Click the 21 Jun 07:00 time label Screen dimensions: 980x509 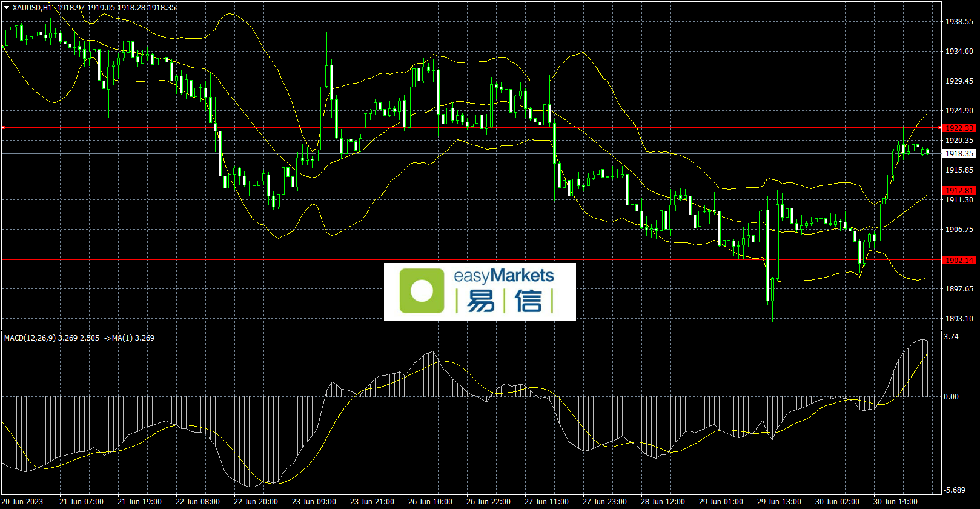(81, 502)
